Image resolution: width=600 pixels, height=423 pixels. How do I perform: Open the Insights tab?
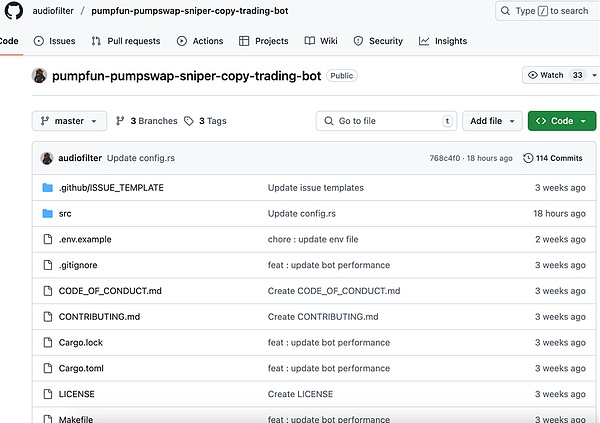click(443, 41)
